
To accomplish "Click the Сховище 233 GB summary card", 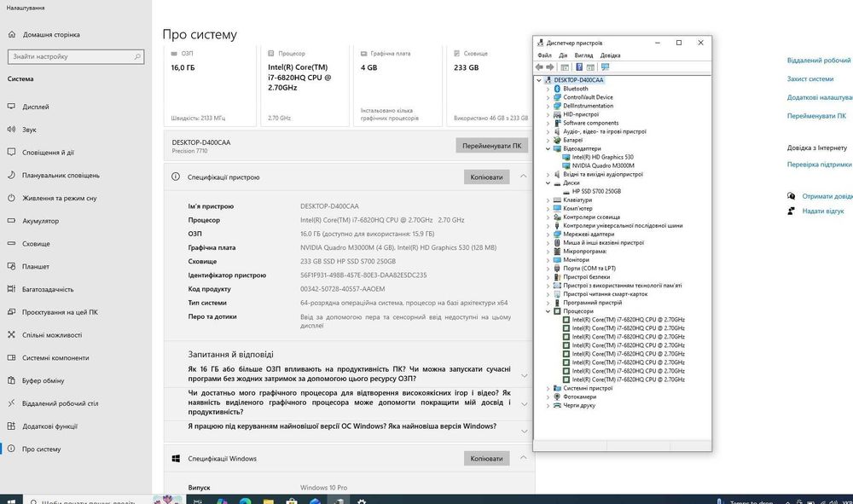I will click(490, 86).
